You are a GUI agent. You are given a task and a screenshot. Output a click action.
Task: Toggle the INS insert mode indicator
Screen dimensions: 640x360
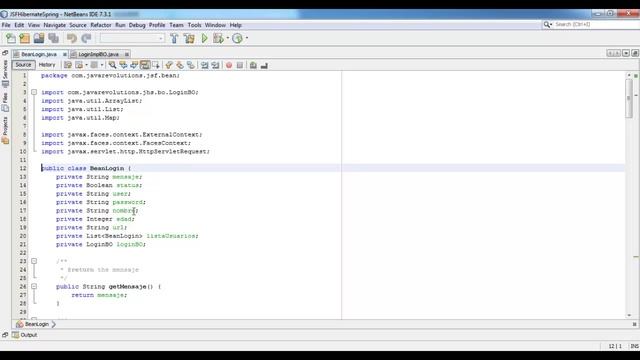point(634,346)
